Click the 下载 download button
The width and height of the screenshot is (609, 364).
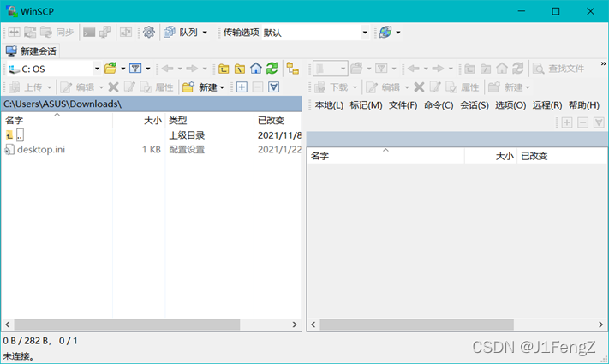pos(331,87)
